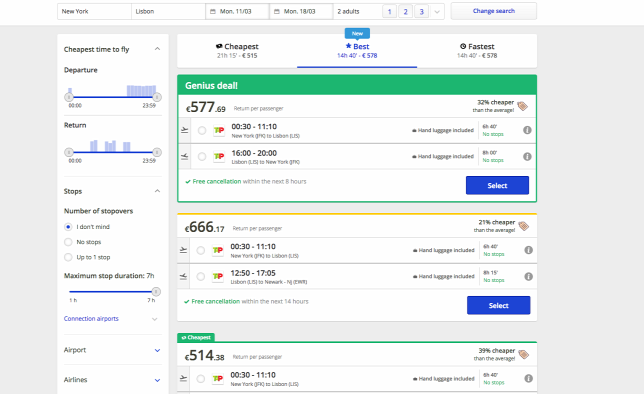Click Maximum stop duration slider handle

click(x=156, y=292)
